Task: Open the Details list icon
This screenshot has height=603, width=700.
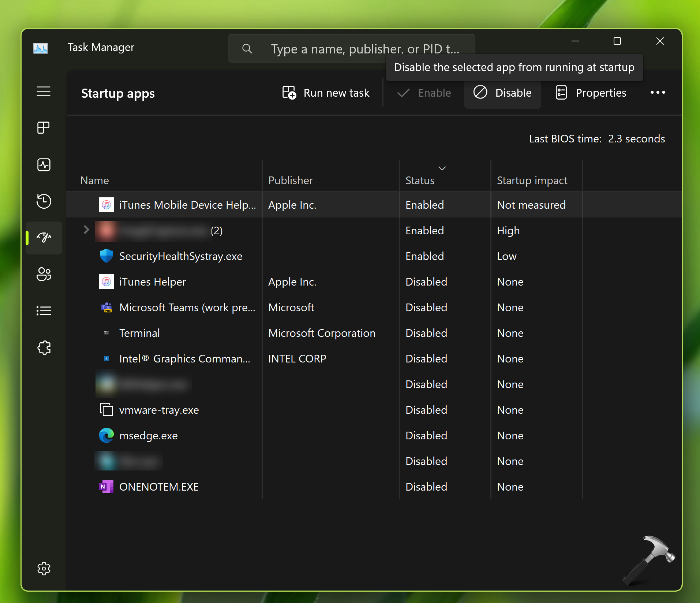Action: point(44,311)
